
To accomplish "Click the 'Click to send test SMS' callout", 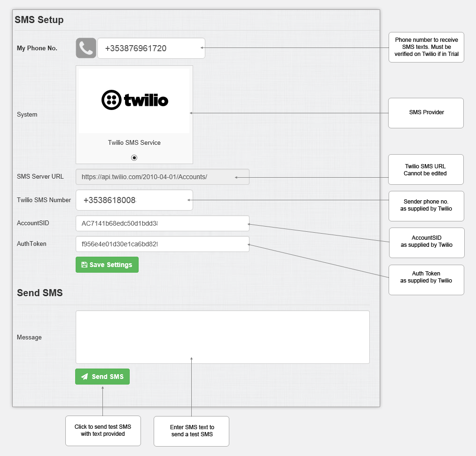I will (x=103, y=431).
